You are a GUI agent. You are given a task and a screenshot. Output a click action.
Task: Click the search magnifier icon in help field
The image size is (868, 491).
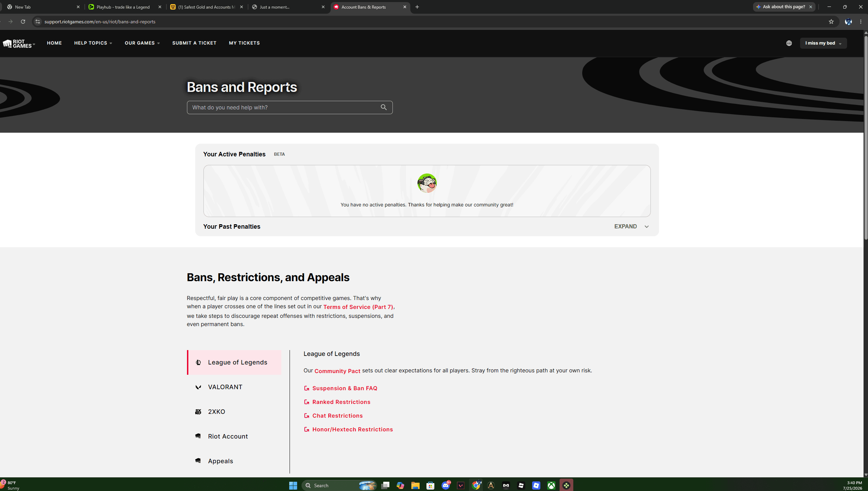pos(384,107)
